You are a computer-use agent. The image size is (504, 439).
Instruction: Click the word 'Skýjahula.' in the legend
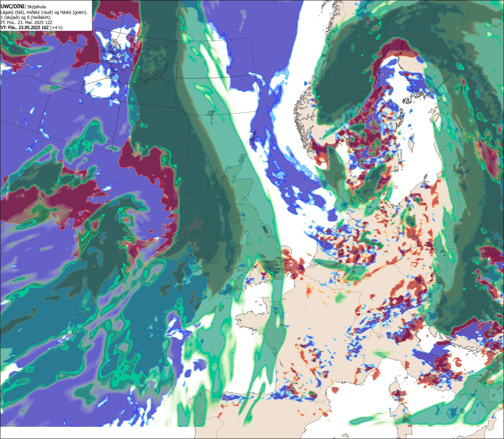tap(37, 7)
